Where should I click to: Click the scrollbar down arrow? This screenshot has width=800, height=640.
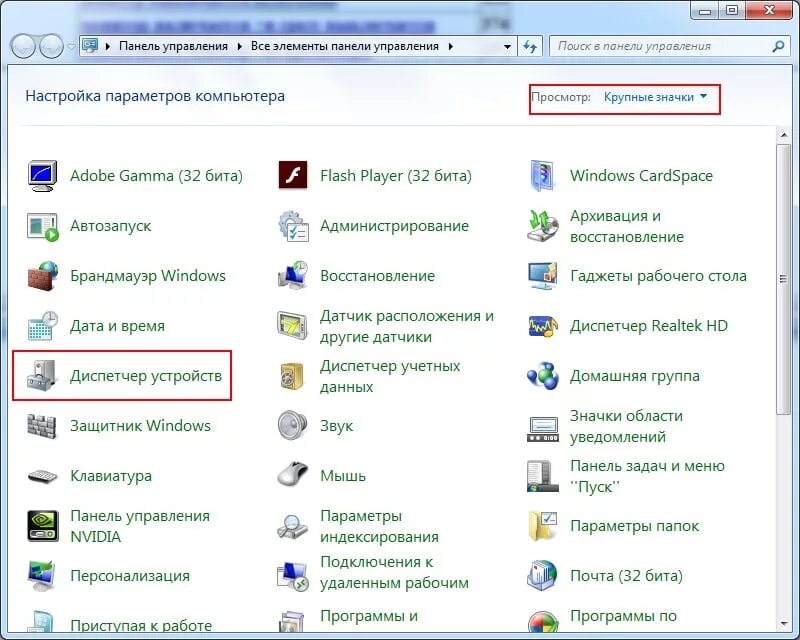(784, 624)
